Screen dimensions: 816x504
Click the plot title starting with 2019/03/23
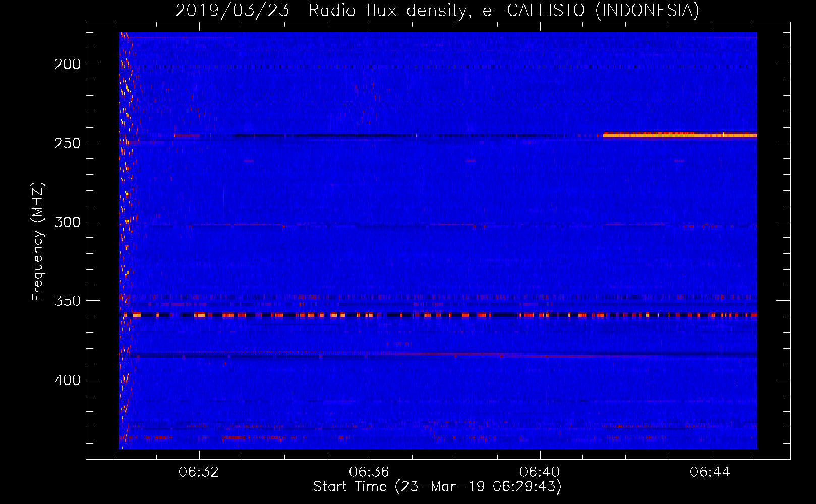coord(437,10)
